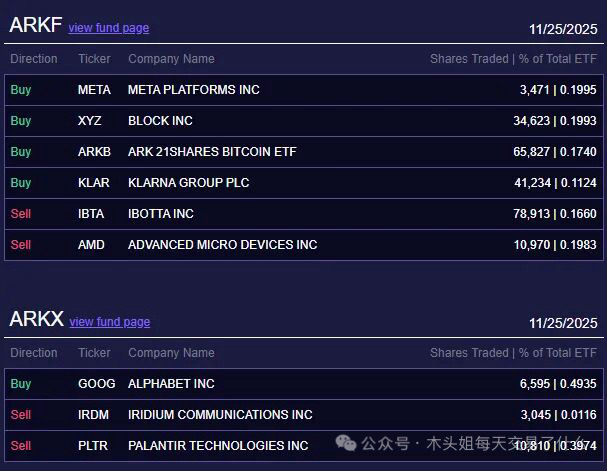Screen dimensions: 607x471
Task: Select the XYZ ticker for Block Inc
Action: point(90,121)
